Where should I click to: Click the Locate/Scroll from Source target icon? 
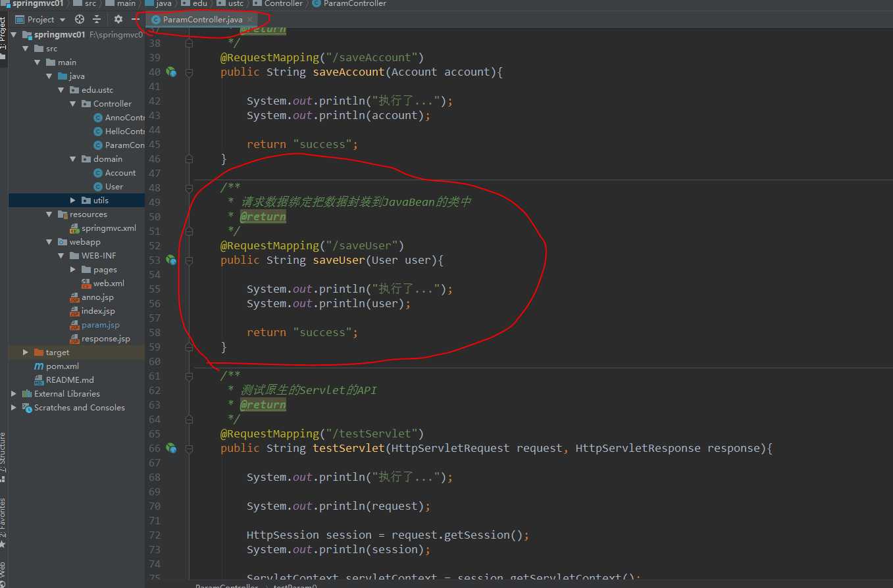click(x=80, y=20)
